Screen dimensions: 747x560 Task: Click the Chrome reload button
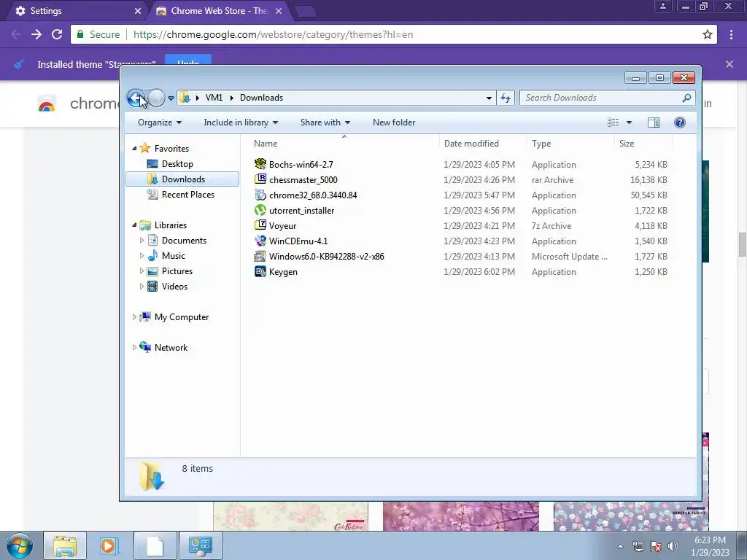(x=57, y=34)
